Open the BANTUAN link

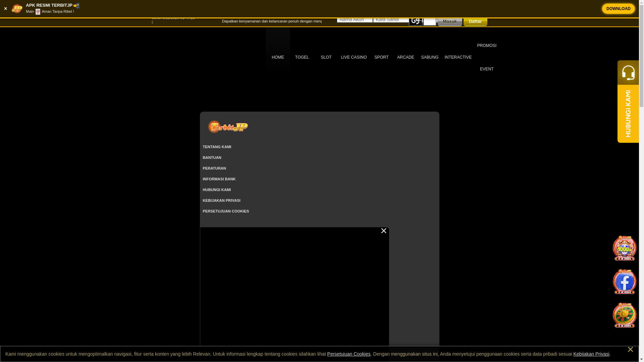[x=212, y=158]
